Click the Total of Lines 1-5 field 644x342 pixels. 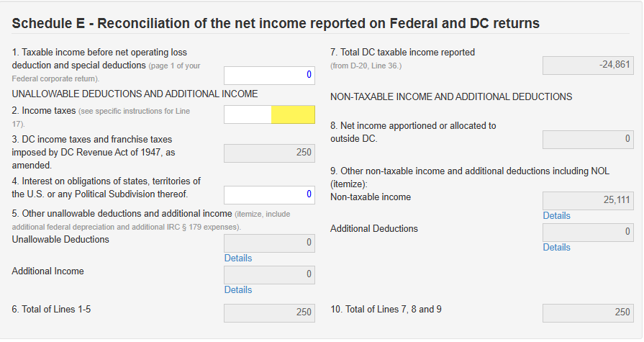(269, 312)
